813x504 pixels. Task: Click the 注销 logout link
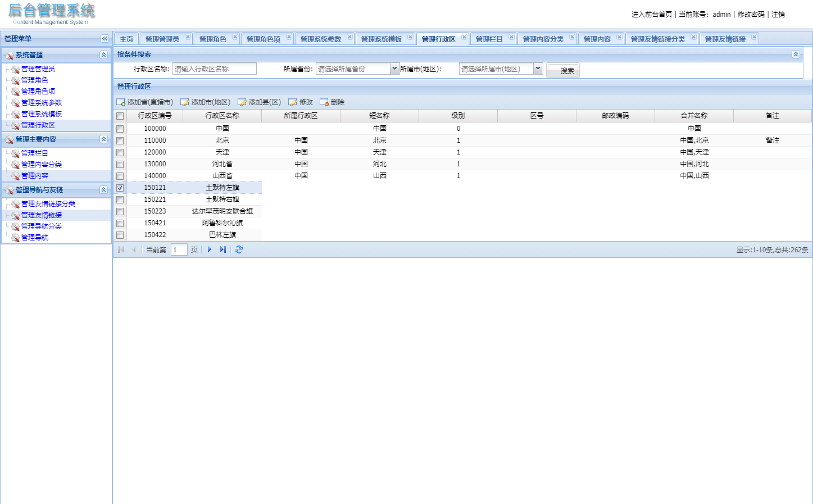click(x=778, y=14)
